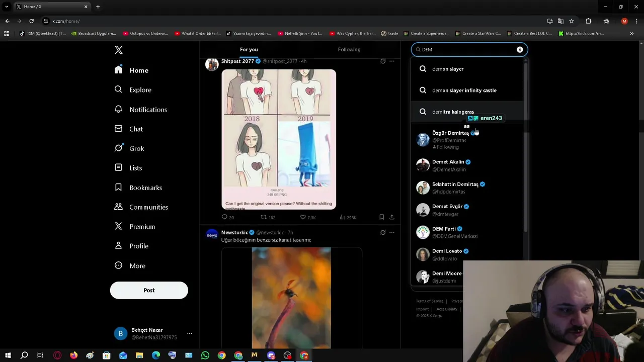644x362 pixels.
Task: Open Grok from the sidebar
Action: 129,148
